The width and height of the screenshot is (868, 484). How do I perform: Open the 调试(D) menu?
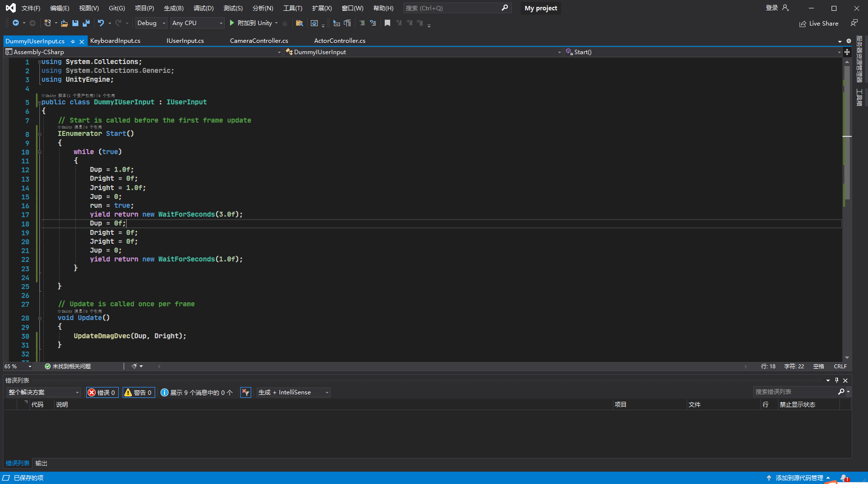point(203,8)
